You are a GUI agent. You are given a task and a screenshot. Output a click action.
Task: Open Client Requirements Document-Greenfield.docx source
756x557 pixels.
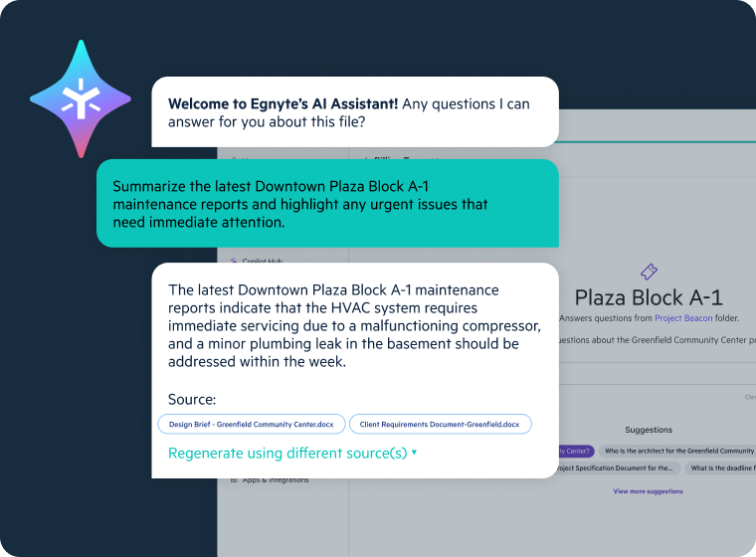440,425
